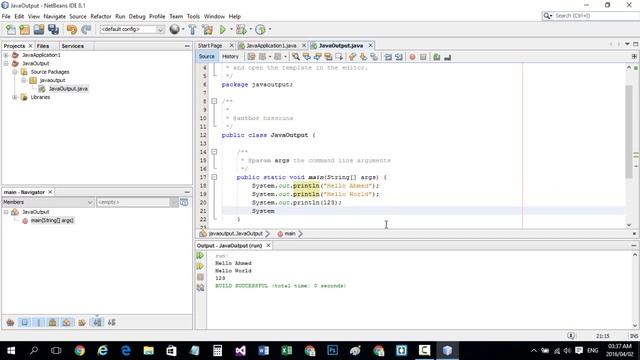Select JavaOutput.java in Projects tree
Viewport: 640px width, 360px height.
pos(68,89)
